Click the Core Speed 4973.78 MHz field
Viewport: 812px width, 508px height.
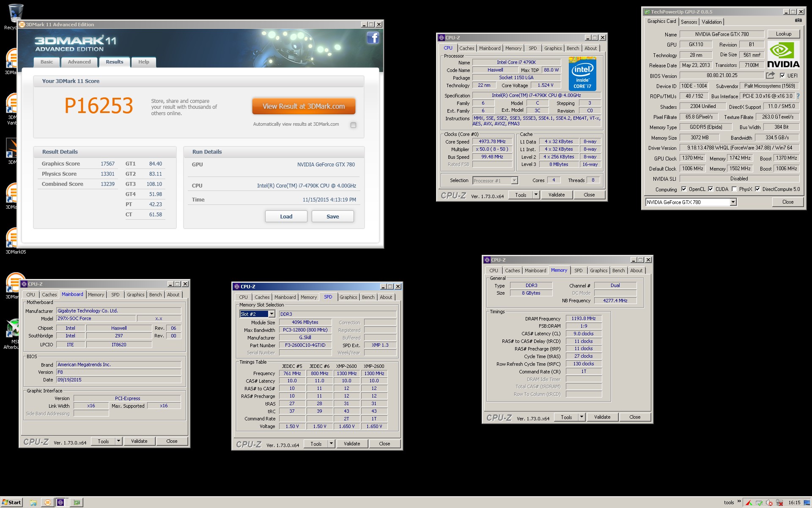pyautogui.click(x=492, y=142)
